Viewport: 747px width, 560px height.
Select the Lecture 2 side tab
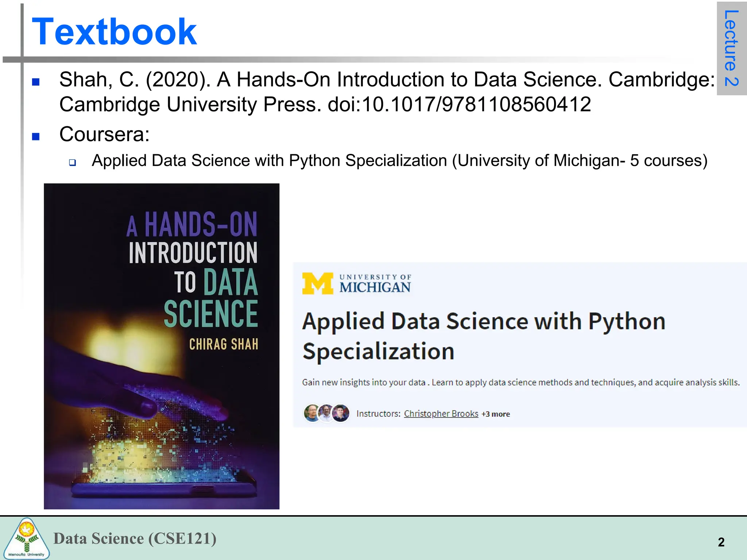(732, 48)
